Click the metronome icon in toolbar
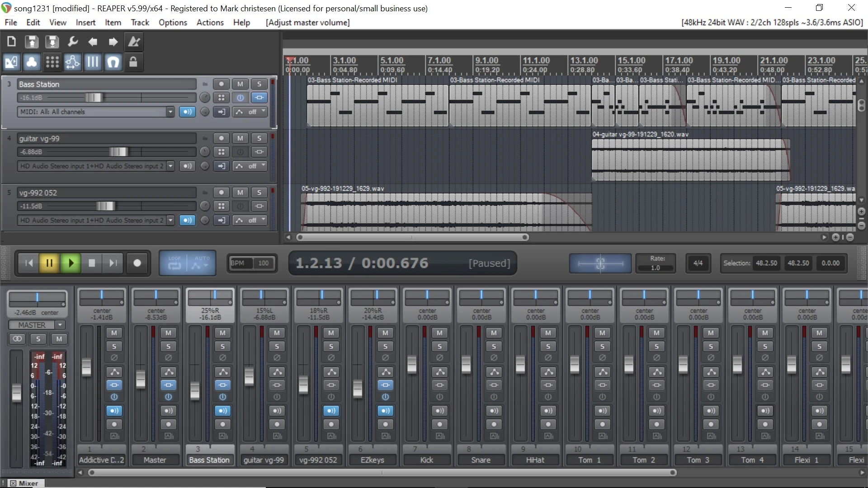The height and width of the screenshot is (488, 868). pyautogui.click(x=134, y=42)
